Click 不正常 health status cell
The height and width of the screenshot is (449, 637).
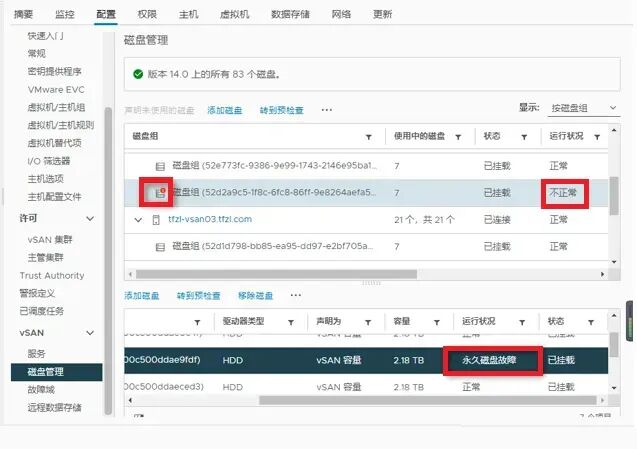[x=563, y=193]
